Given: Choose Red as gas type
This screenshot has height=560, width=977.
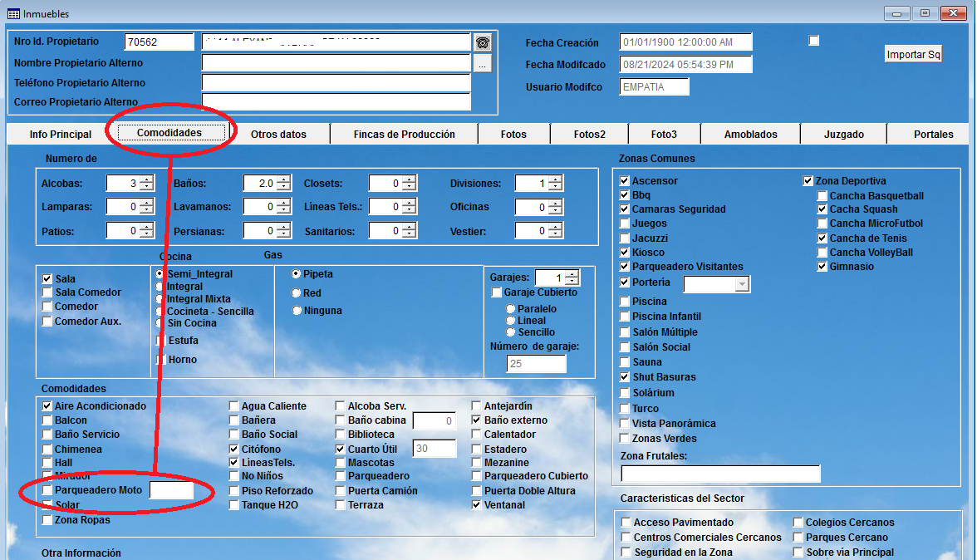Looking at the screenshot, I should coord(297,292).
